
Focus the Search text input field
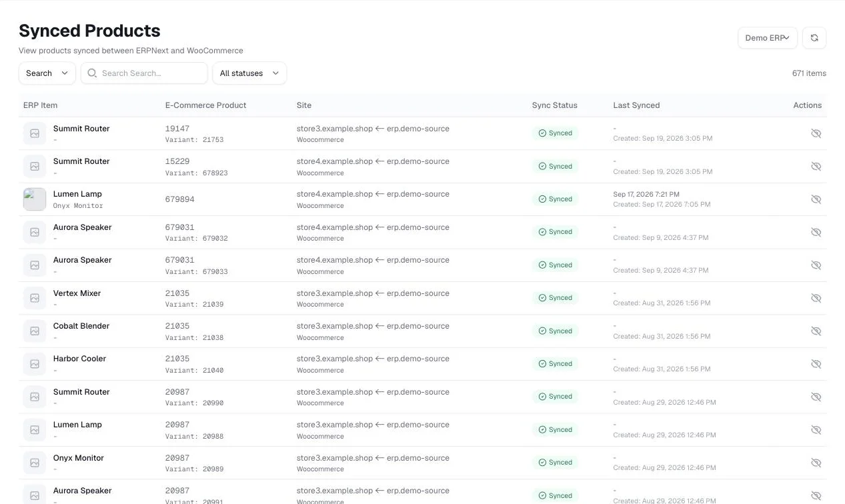144,73
